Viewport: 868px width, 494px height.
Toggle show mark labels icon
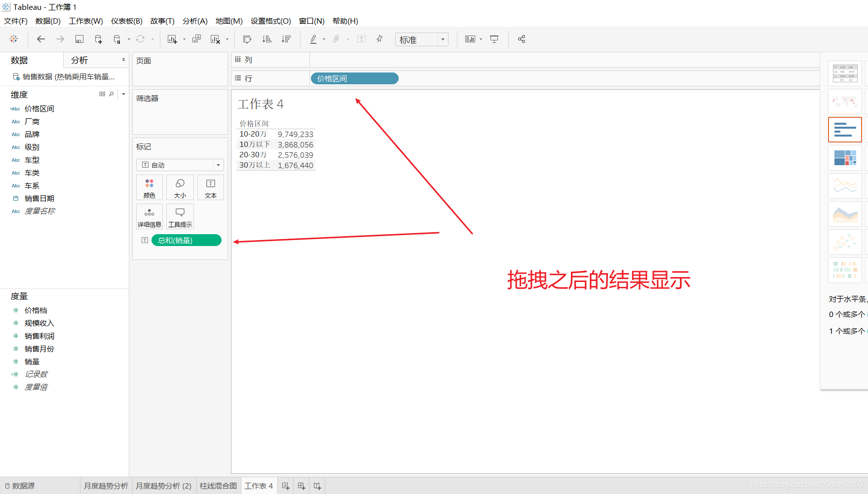coord(362,39)
